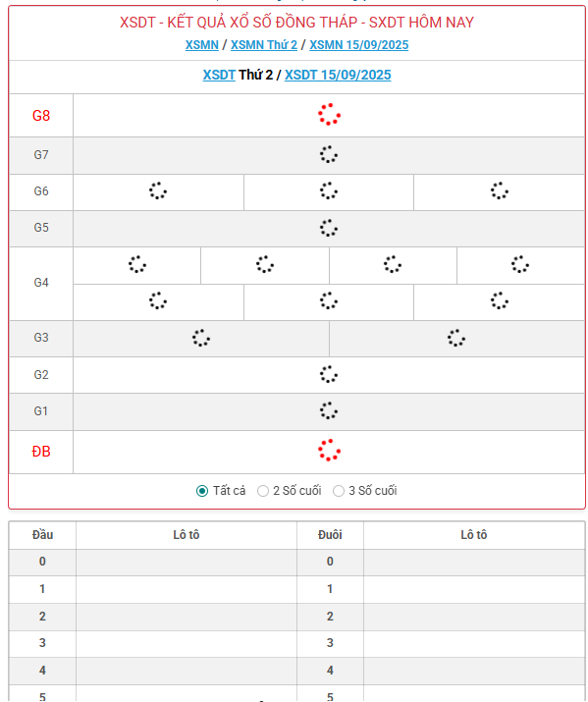This screenshot has height=702, width=588.
Task: Click the Đầu column header
Action: (42, 535)
